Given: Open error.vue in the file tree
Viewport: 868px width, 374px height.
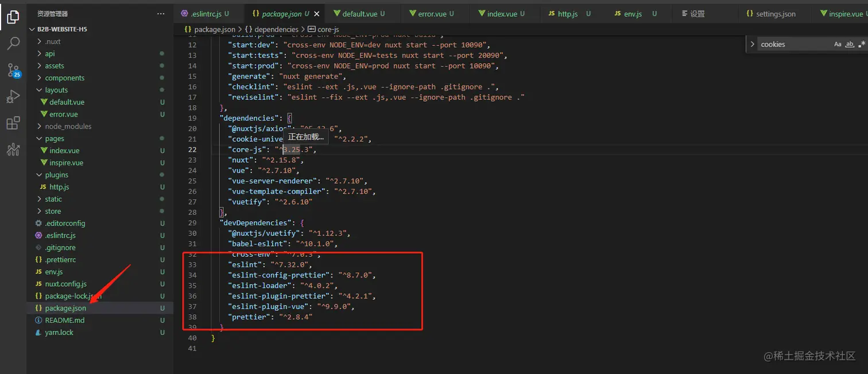Looking at the screenshot, I should point(63,114).
